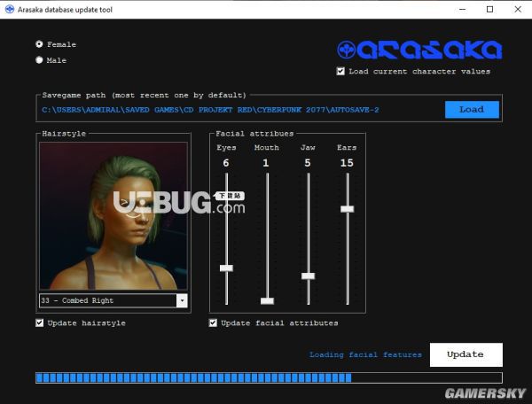Click the Ears slider handle
The height and width of the screenshot is (404, 532).
pos(347,209)
